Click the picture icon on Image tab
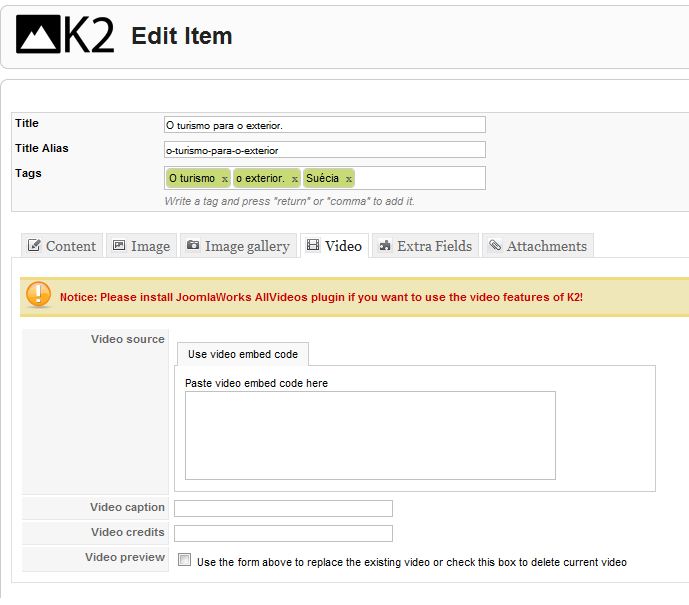Viewport: 689px width, 605px height. click(x=119, y=245)
